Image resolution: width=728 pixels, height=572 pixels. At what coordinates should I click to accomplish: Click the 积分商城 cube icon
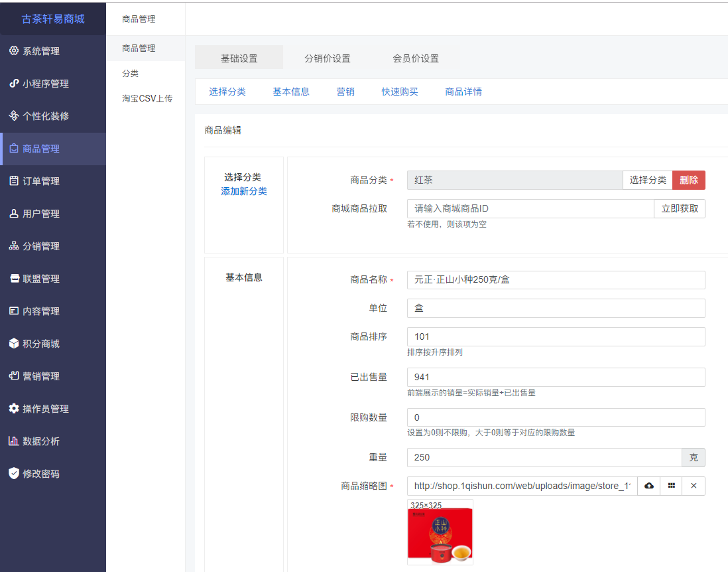tap(14, 343)
